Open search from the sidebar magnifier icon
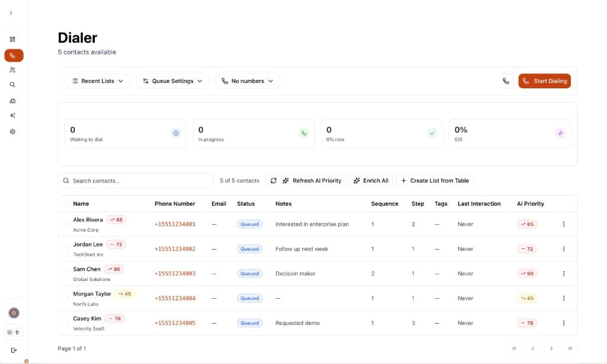 pos(12,85)
